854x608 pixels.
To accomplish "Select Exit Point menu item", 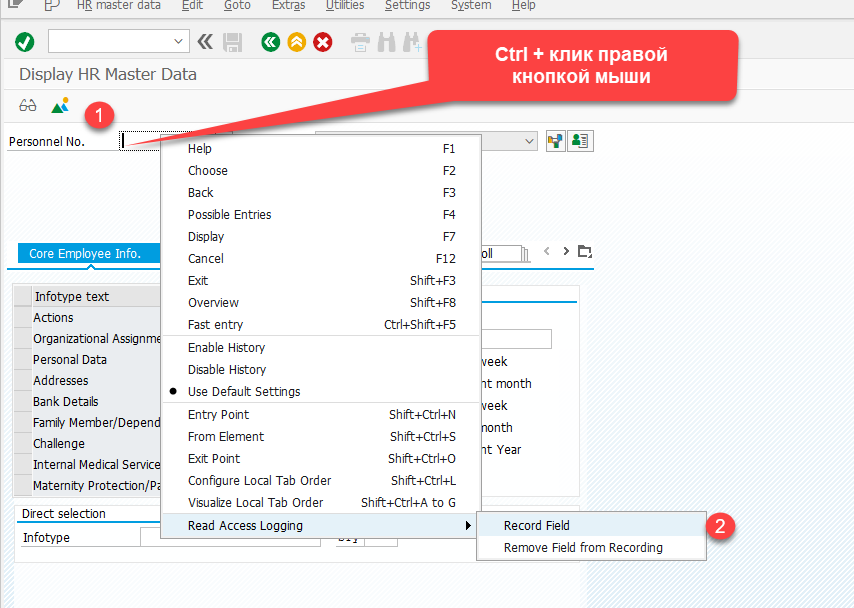I will click(321, 459).
